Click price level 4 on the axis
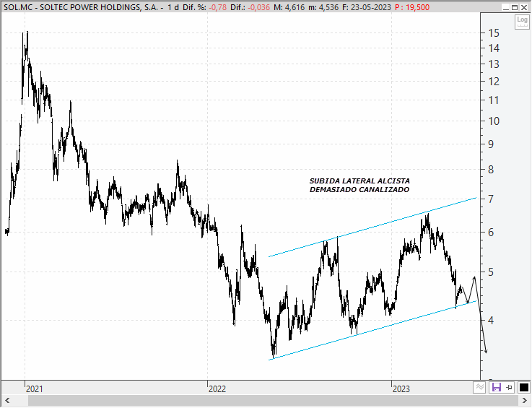 pyautogui.click(x=491, y=320)
